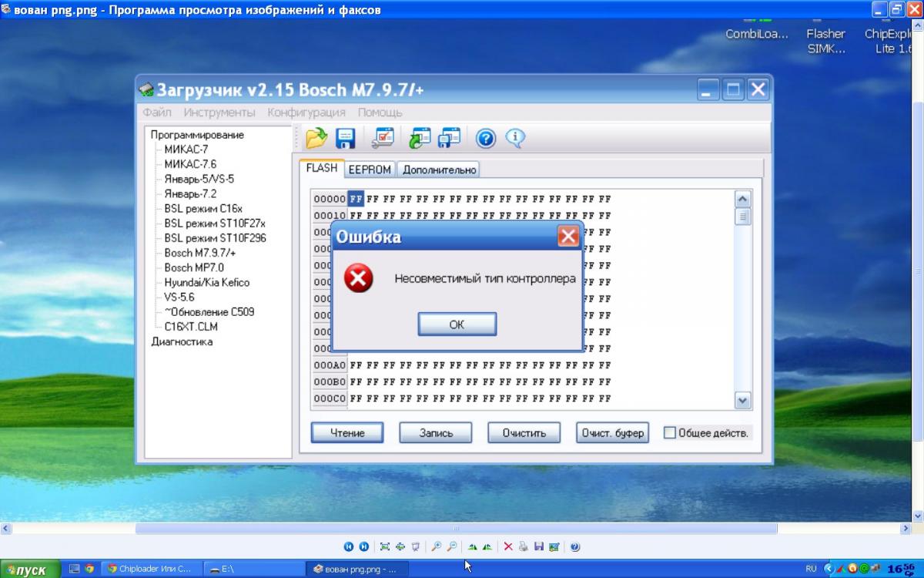Viewport: 924px width, 578px height.
Task: Click the Best Fit icon in viewer
Action: 385,546
